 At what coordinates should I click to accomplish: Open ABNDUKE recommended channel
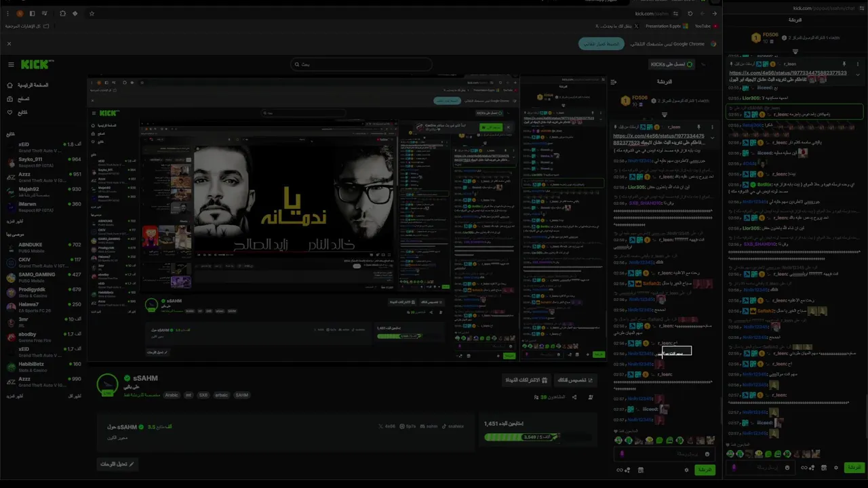pyautogui.click(x=44, y=247)
